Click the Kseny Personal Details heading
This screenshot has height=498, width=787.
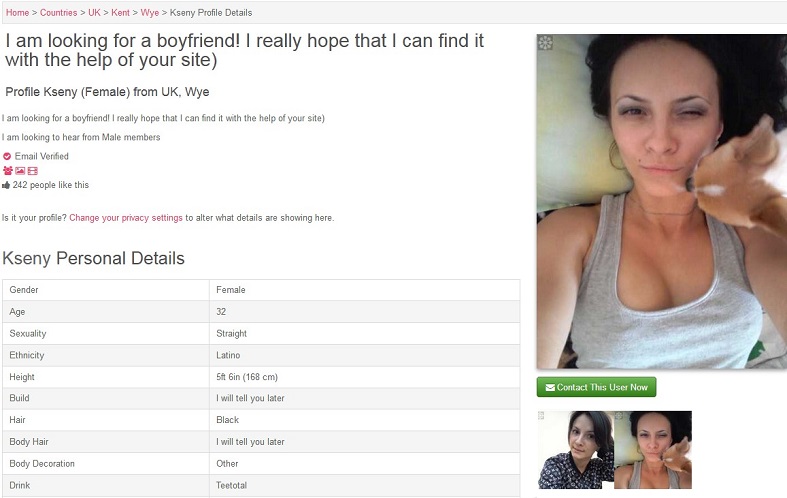tap(93, 258)
